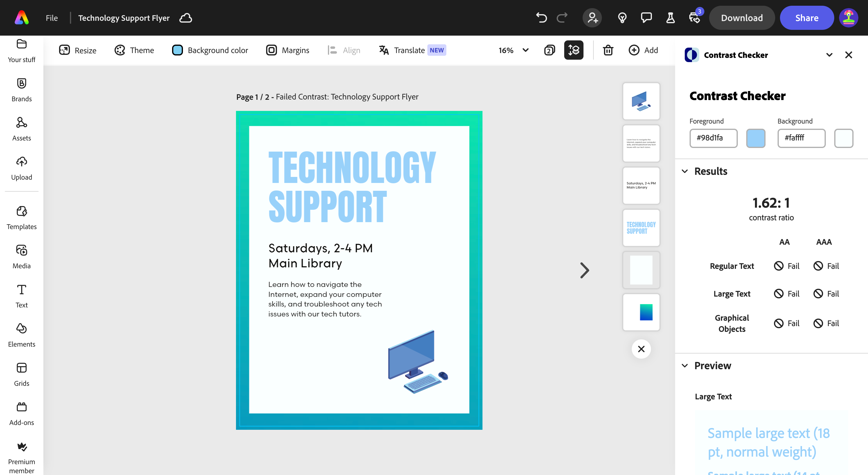Collapse the Preview section
The height and width of the screenshot is (475, 868).
click(x=685, y=366)
